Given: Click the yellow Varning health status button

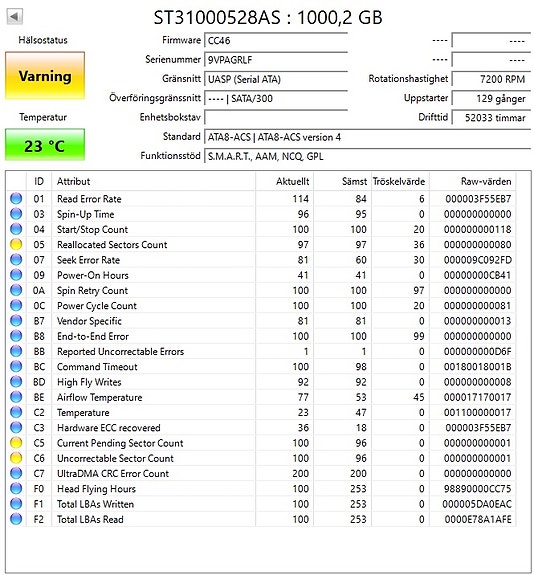Looking at the screenshot, I should [x=45, y=76].
